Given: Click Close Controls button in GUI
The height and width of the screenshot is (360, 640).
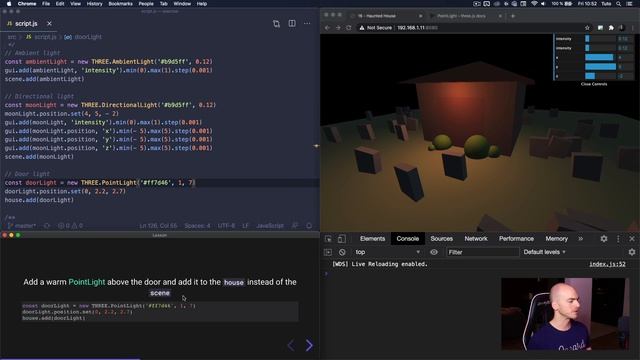Looking at the screenshot, I should 594,84.
